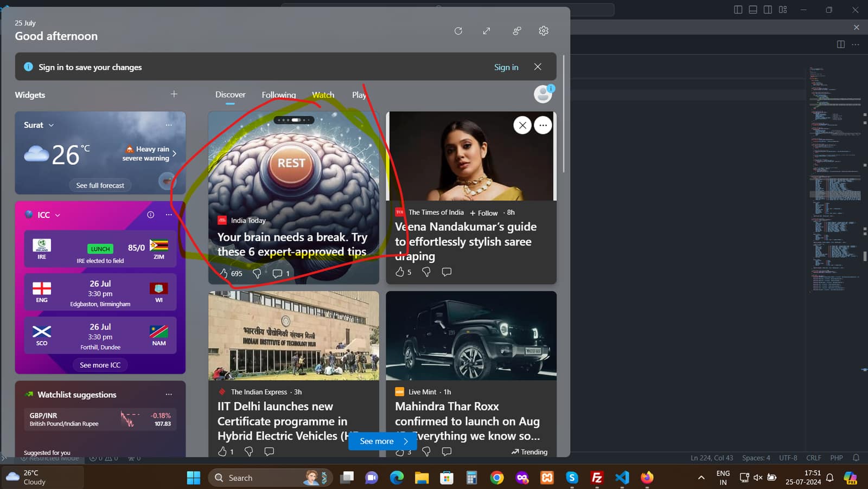Click the widgets panel scrollbar
The image size is (868, 489).
click(x=564, y=114)
